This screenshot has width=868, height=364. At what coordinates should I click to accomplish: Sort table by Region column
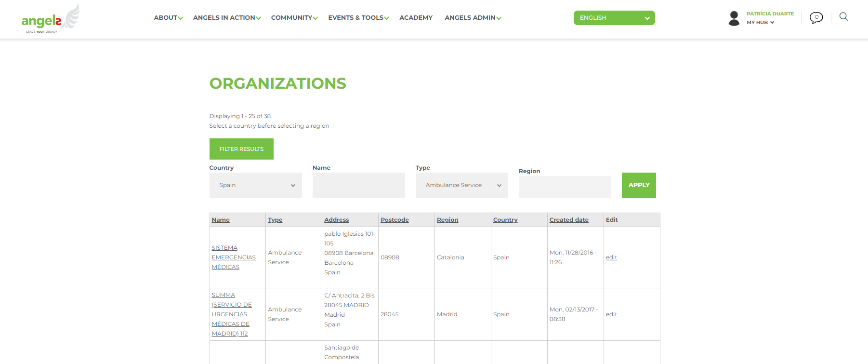point(447,220)
